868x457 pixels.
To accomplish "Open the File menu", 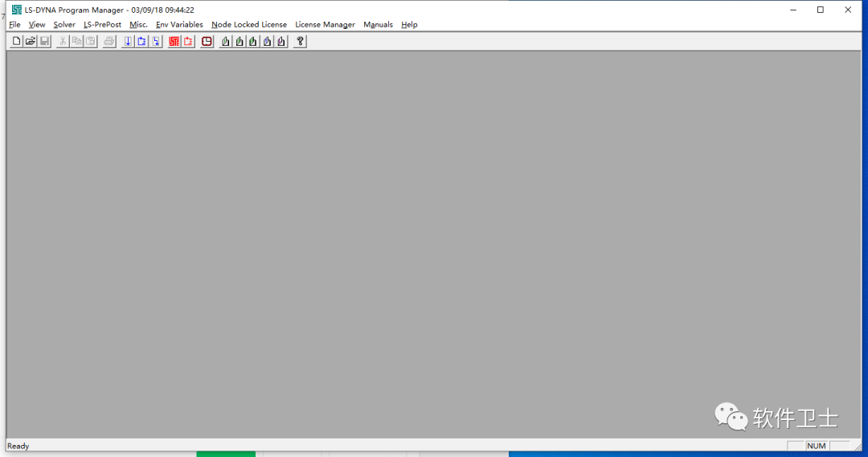I will coord(15,24).
